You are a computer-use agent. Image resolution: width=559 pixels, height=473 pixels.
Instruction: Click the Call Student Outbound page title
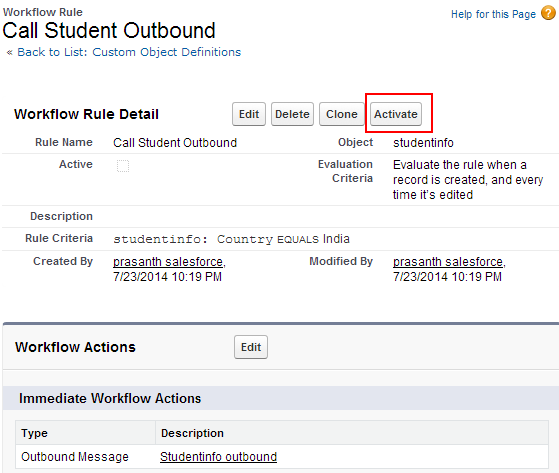[x=109, y=31]
